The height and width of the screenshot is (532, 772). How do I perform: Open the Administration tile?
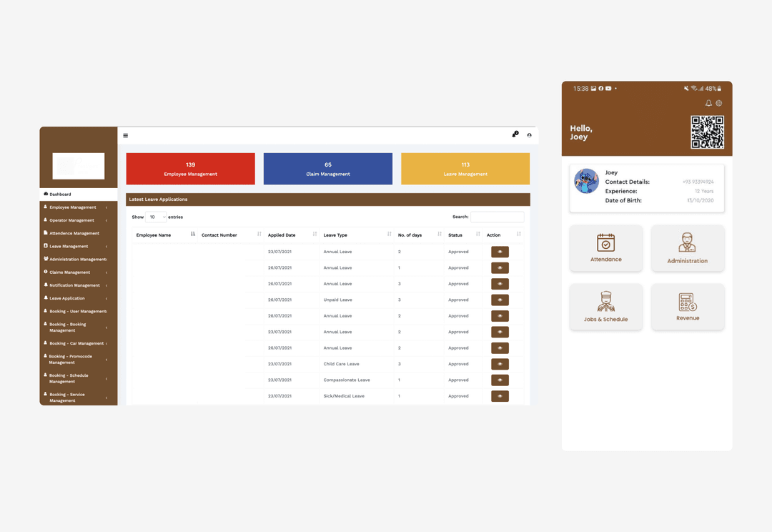pyautogui.click(x=687, y=248)
